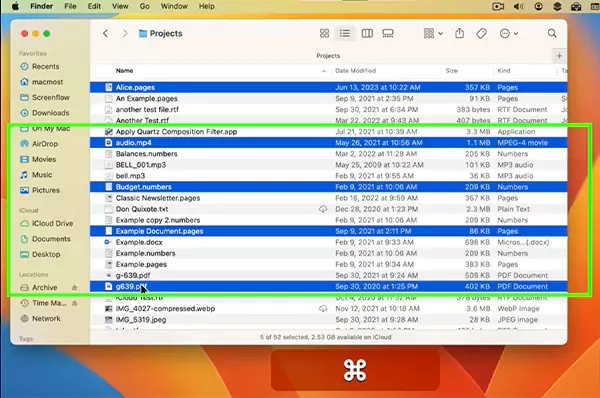The width and height of the screenshot is (600, 398).
Task: Select Classic Newsletter.pages file
Action: 328,198
